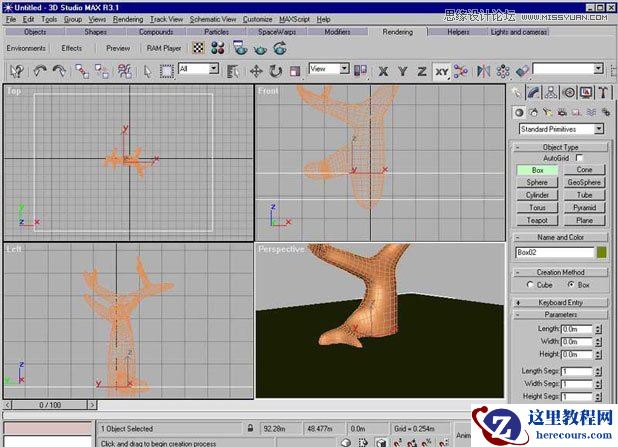The height and width of the screenshot is (447, 618).
Task: Open the Motion command panel
Action: (569, 93)
